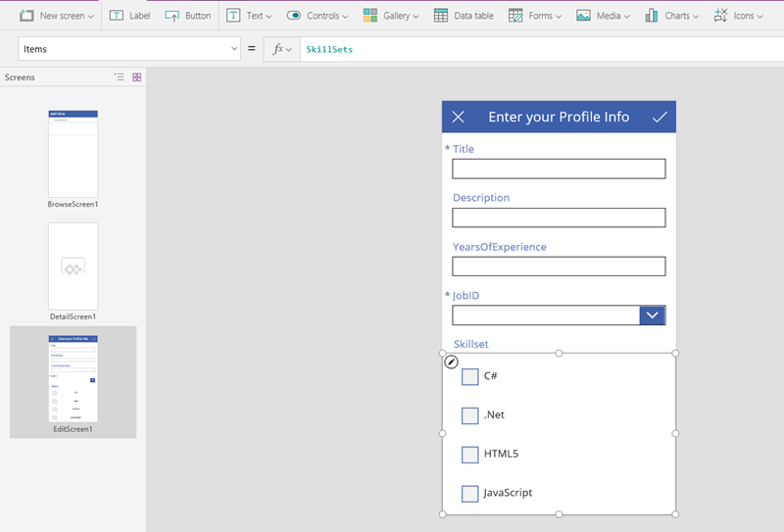Image resolution: width=784 pixels, height=532 pixels.
Task: Enable the JavaScript checkbox
Action: [470, 494]
